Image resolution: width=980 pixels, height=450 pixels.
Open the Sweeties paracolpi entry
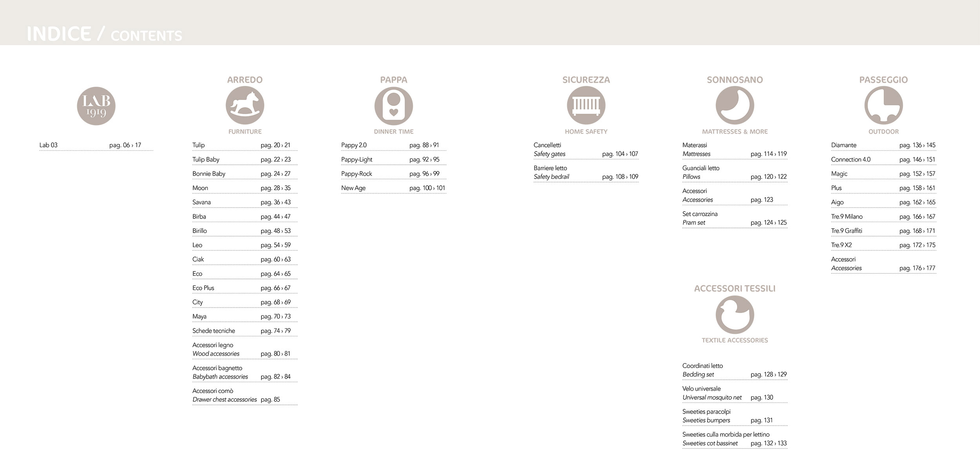[735, 416]
